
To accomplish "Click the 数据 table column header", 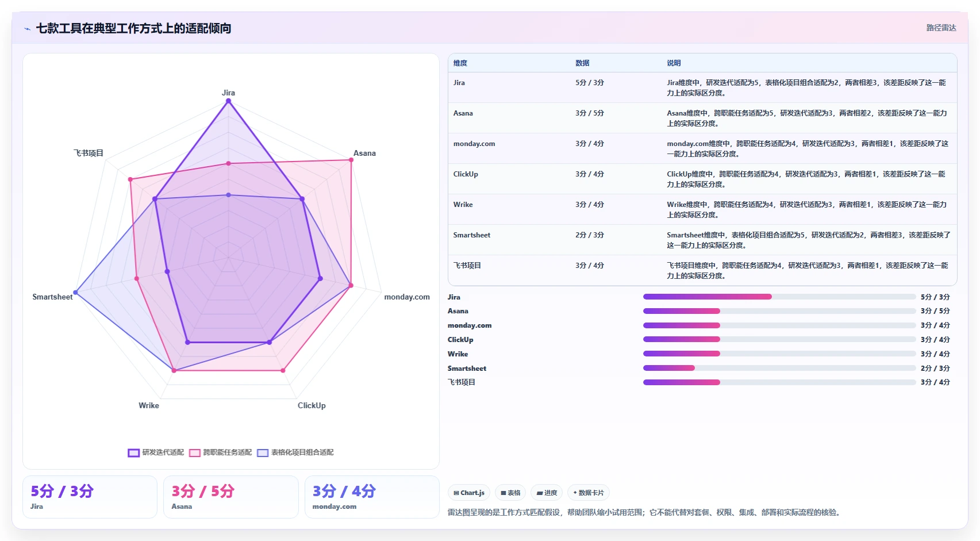I will (x=582, y=63).
